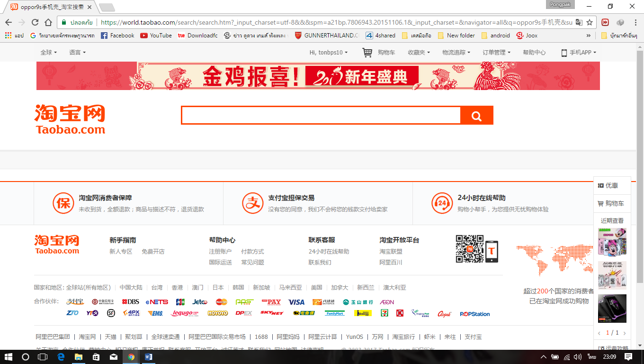Click the eNETS partner logo
Viewport: 644px width, 364px height.
coord(157,302)
